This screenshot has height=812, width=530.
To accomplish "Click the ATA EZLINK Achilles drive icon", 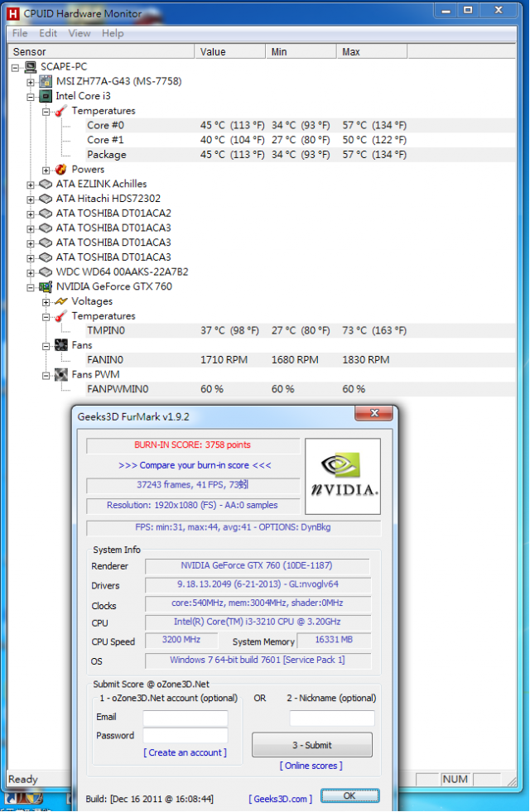I will click(46, 184).
